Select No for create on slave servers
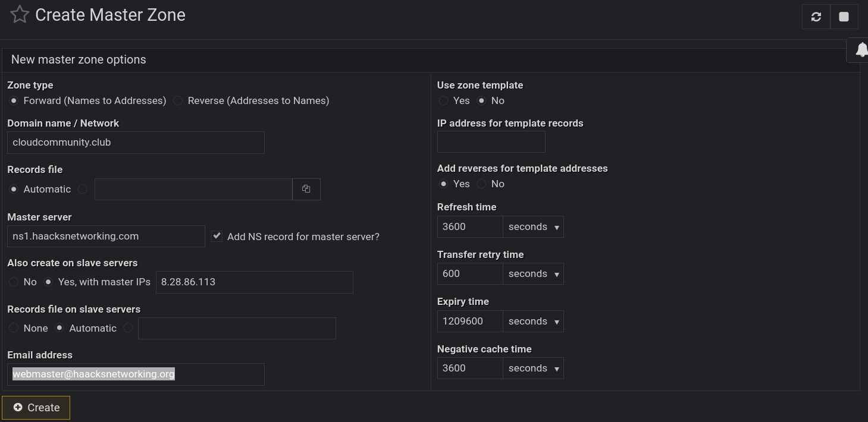 (x=14, y=282)
